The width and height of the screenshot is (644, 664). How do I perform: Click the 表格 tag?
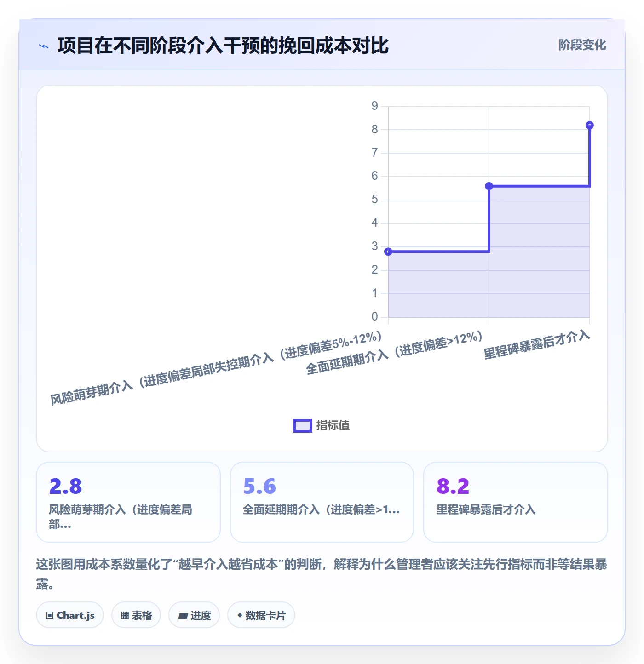(x=136, y=615)
